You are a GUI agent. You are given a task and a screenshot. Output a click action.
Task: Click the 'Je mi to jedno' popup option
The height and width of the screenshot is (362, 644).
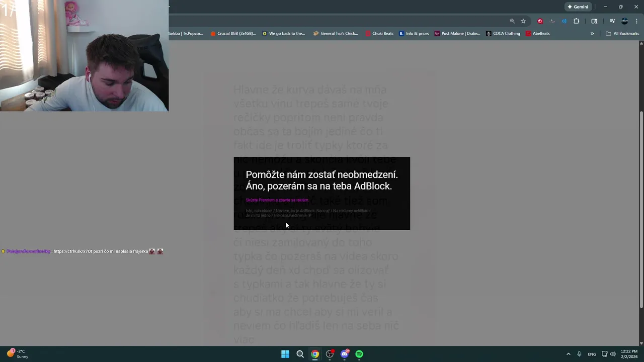tap(258, 216)
